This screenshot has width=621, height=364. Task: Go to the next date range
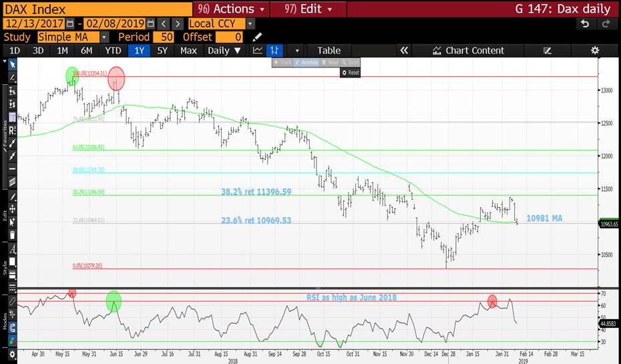178,23
